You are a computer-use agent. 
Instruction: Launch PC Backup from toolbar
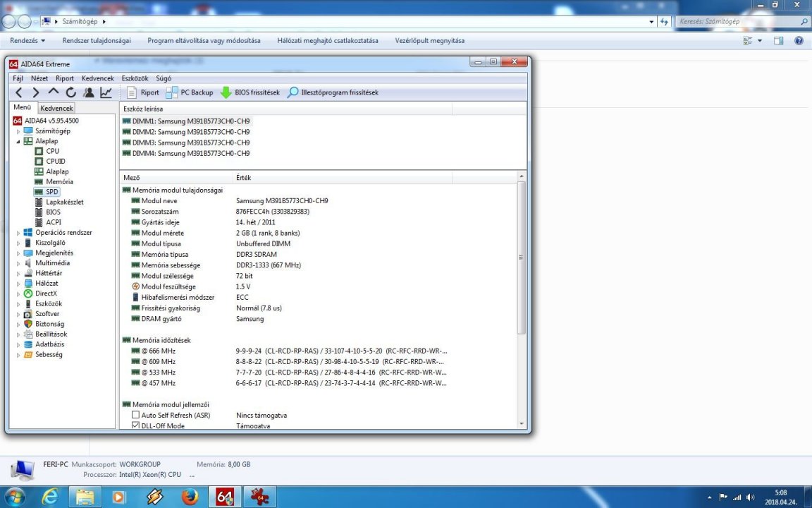[190, 93]
